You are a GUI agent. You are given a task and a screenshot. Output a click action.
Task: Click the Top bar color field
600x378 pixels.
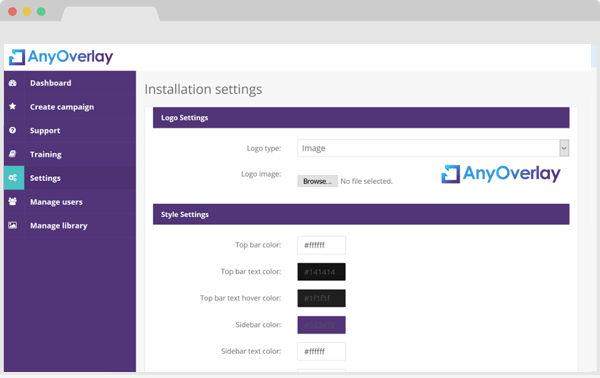321,245
